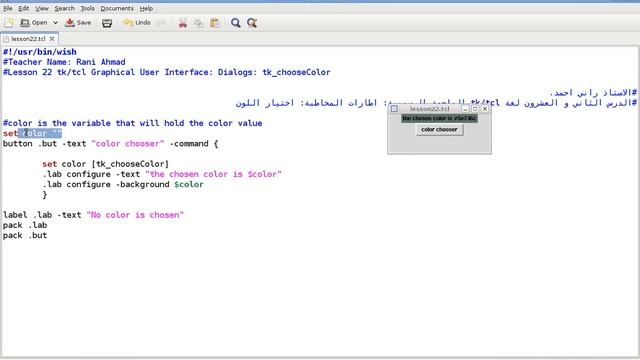
Task: Open the Tools menu
Action: pyautogui.click(x=87, y=8)
